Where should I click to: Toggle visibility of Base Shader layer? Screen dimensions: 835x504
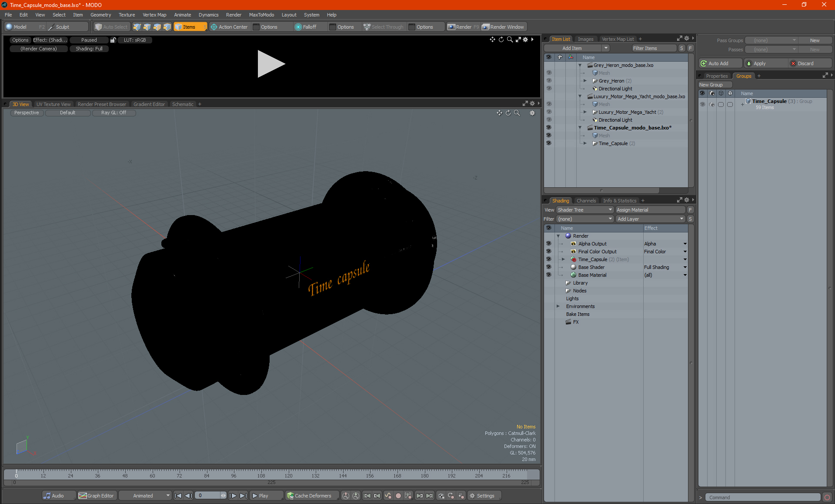point(549,267)
